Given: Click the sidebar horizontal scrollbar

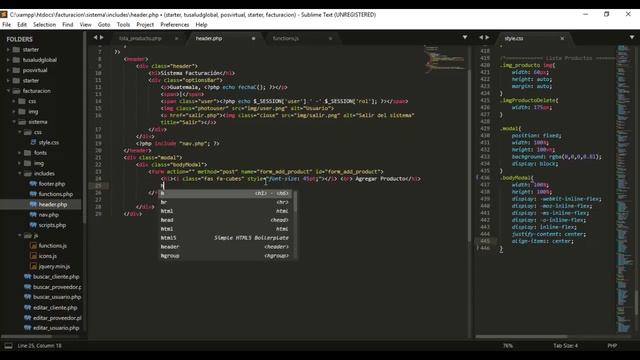Looking at the screenshot, I should pos(27,337).
